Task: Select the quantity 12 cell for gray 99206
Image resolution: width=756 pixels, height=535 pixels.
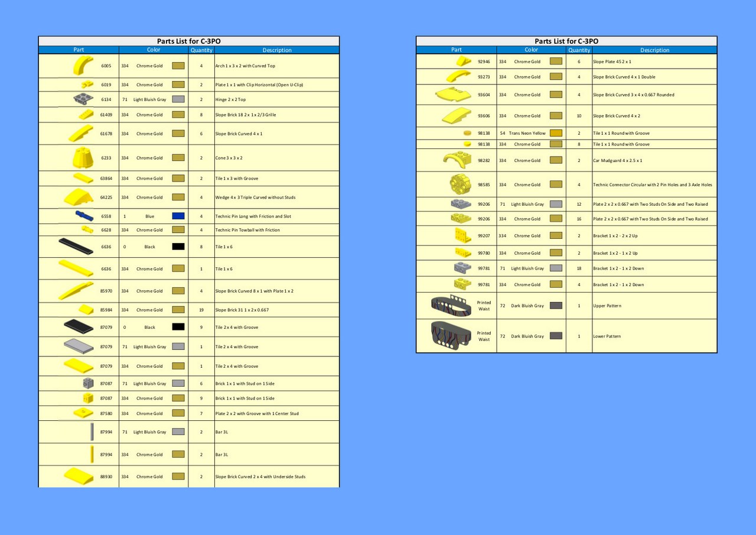Action: click(579, 204)
